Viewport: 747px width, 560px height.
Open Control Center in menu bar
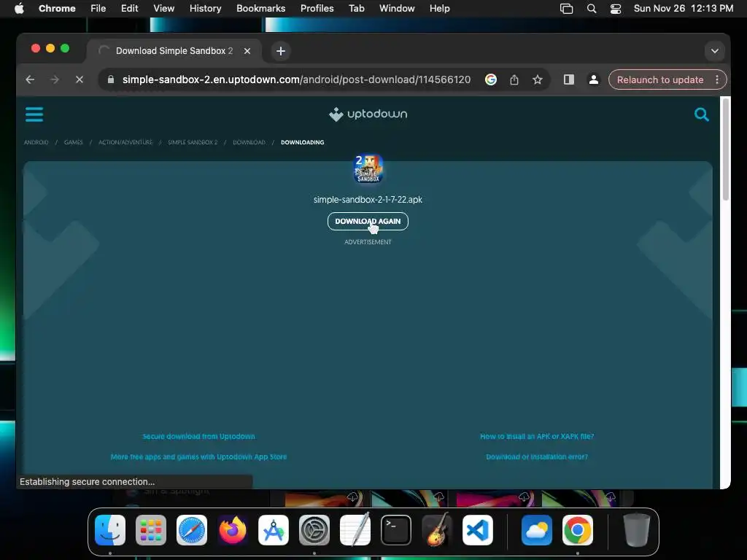pos(616,9)
